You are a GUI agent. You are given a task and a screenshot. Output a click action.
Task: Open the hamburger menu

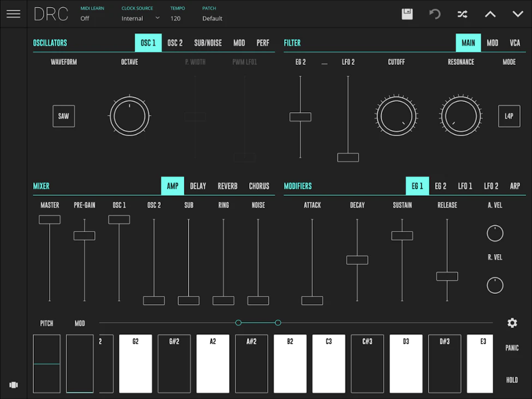[13, 14]
